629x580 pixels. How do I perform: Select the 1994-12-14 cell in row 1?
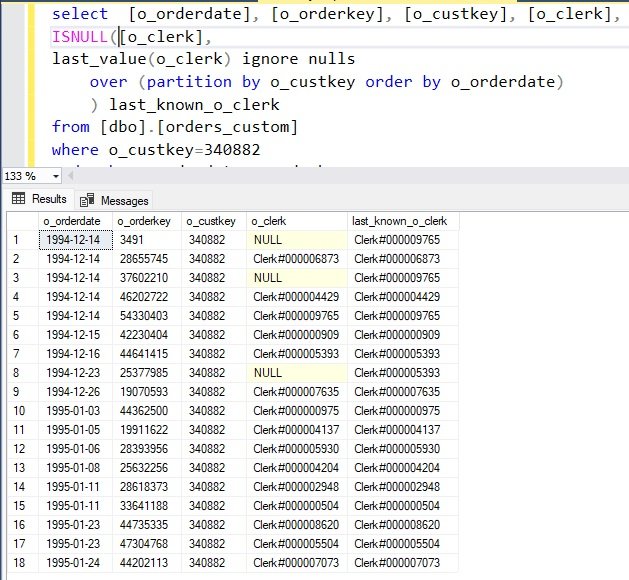pos(76,240)
